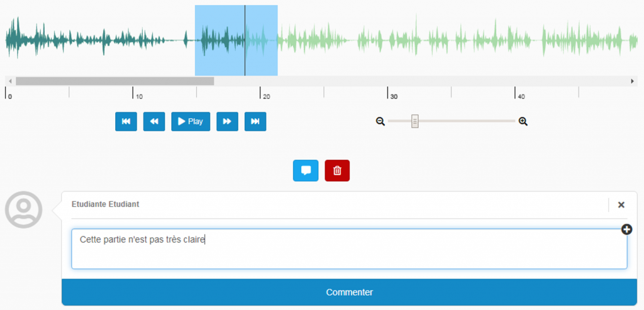Image resolution: width=644 pixels, height=310 pixels.
Task: Click into the comment text field
Action: tap(349, 249)
